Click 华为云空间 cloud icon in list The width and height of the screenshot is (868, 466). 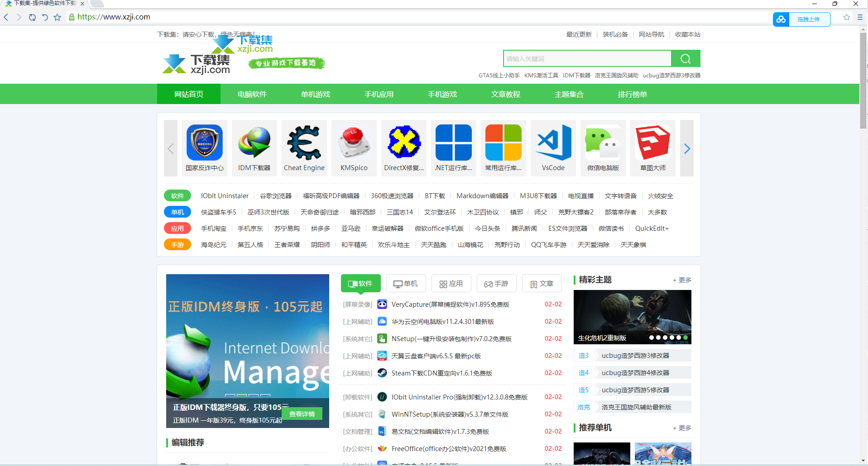pos(382,322)
